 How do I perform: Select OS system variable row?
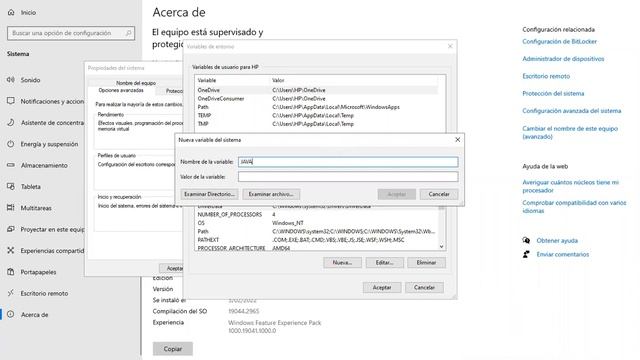317,223
